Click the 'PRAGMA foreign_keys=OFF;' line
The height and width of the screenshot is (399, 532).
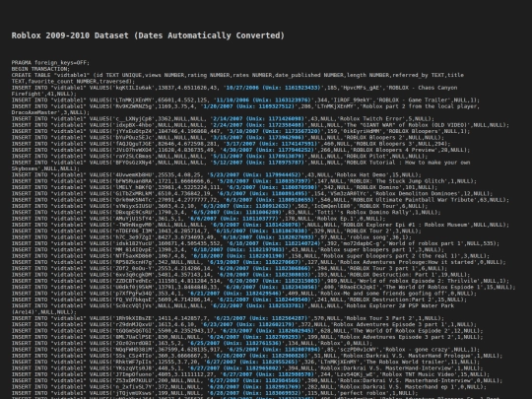50,63
